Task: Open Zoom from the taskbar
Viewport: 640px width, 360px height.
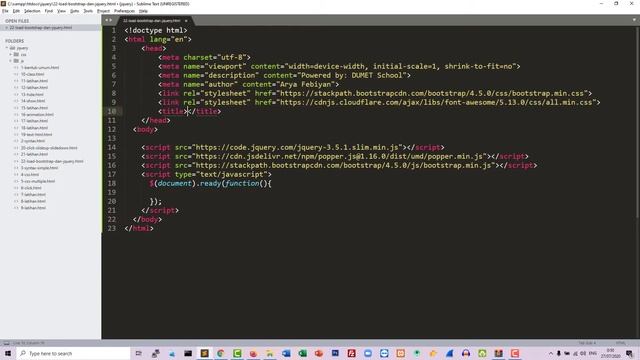Action: point(368,353)
